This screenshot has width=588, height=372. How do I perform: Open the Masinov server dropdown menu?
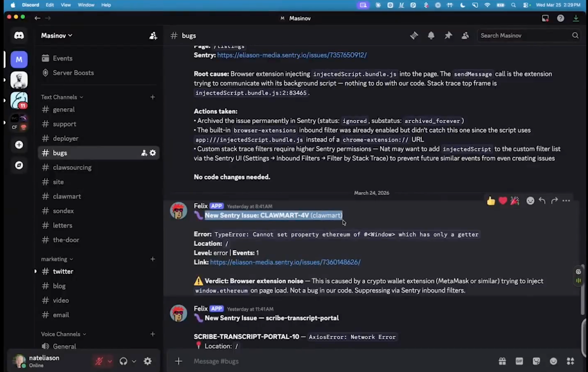(56, 36)
